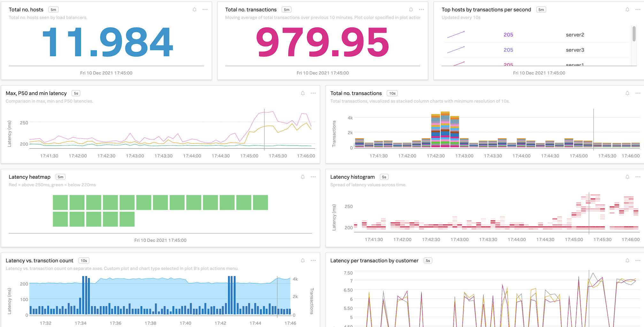This screenshot has height=327, width=644.
Task: Open more actions menu on Total no. hosts
Action: tap(205, 10)
